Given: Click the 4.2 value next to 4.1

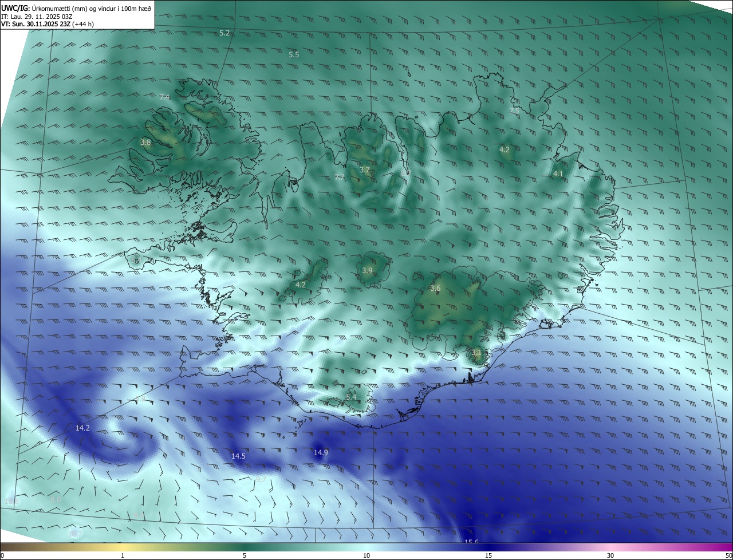Looking at the screenshot, I should coord(504,150).
